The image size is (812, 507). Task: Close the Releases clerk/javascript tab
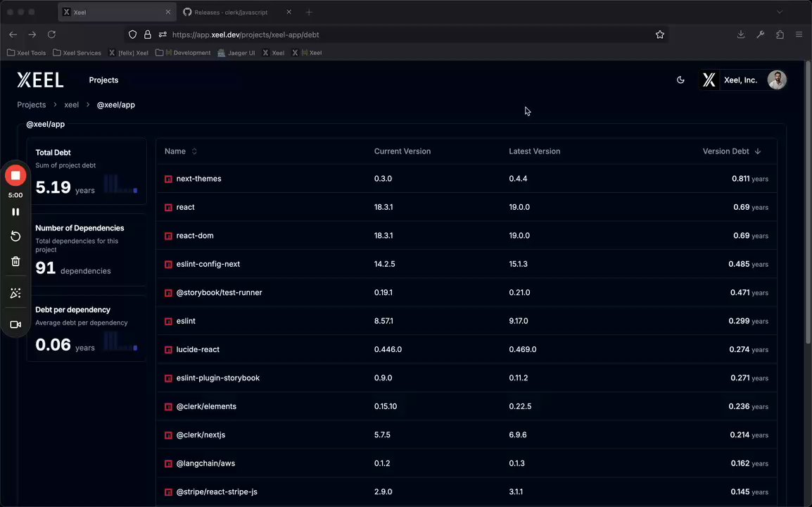tap(289, 12)
